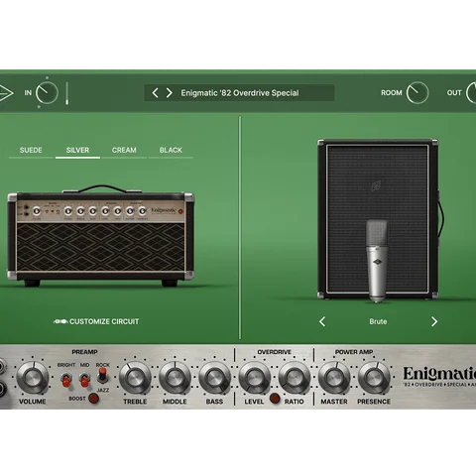Click the preamp VOLUME knob
Viewport: 476px width, 476px height.
point(33,378)
